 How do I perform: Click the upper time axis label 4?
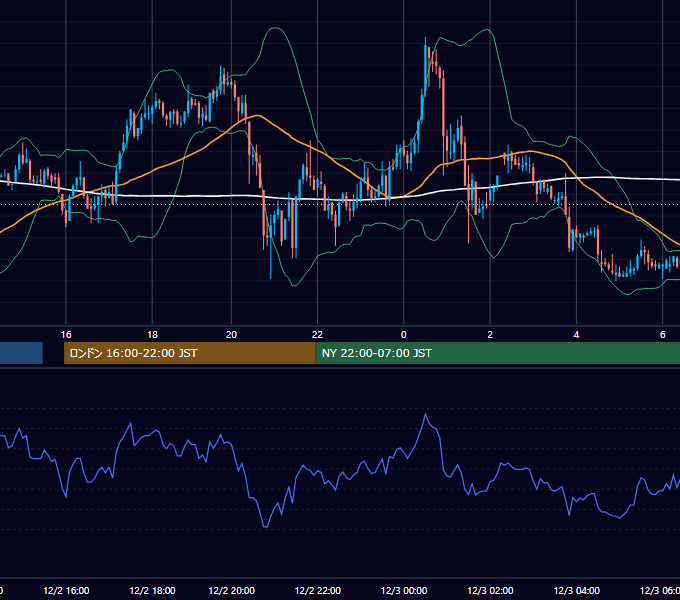[576, 335]
